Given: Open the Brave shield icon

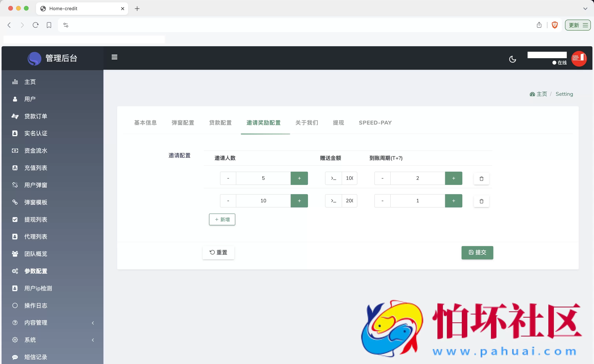Looking at the screenshot, I should tap(554, 25).
